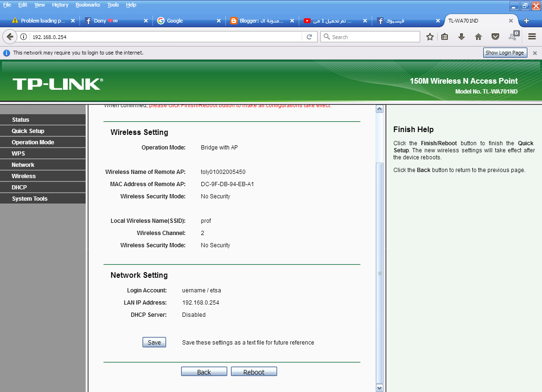542x392 pixels.
Task: Open the bookmarks list icon
Action: pyautogui.click(x=445, y=37)
